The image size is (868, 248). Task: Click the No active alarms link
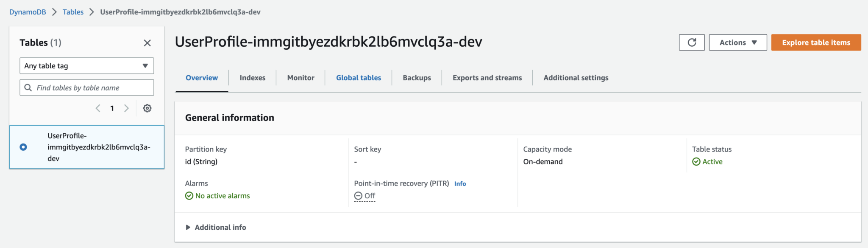[x=223, y=196]
